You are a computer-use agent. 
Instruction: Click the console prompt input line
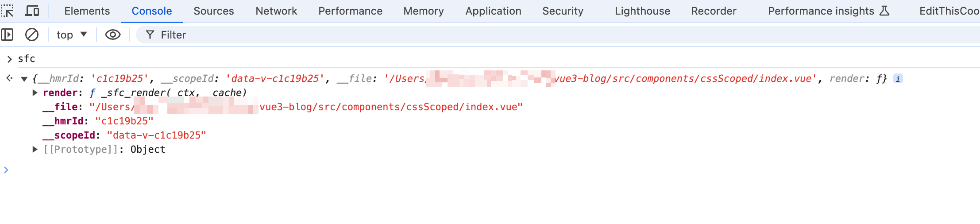[x=266, y=170]
